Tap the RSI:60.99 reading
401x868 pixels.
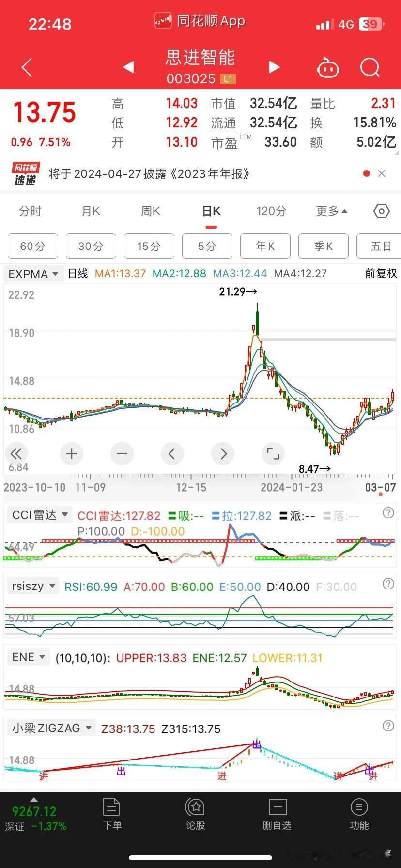click(91, 587)
